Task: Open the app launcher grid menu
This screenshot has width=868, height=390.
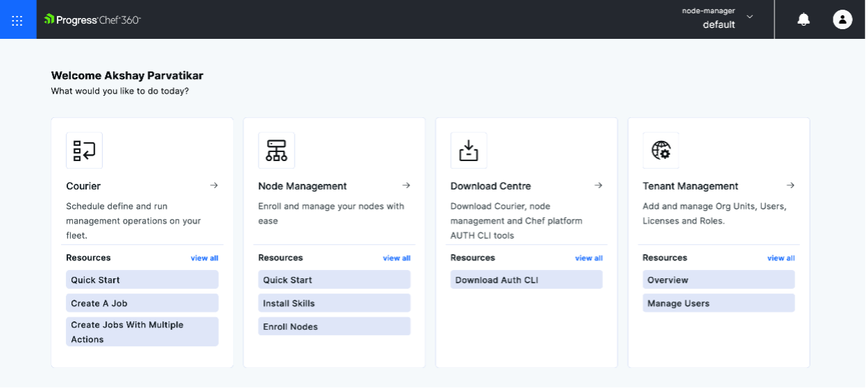Action: (x=17, y=19)
